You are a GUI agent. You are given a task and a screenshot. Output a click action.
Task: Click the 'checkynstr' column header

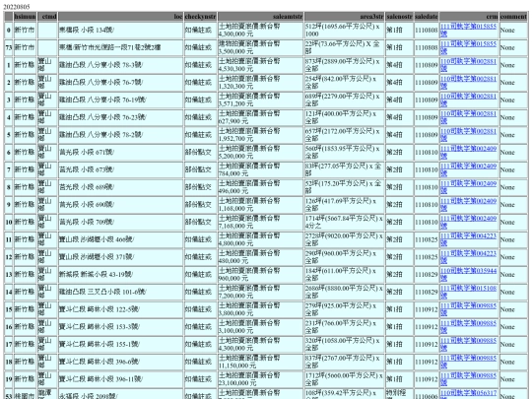(x=200, y=17)
